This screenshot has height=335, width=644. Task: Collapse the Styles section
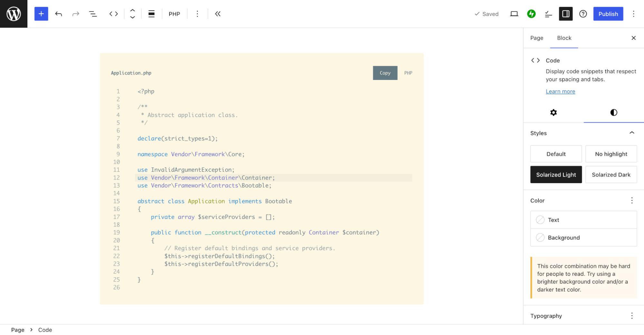[x=631, y=133]
